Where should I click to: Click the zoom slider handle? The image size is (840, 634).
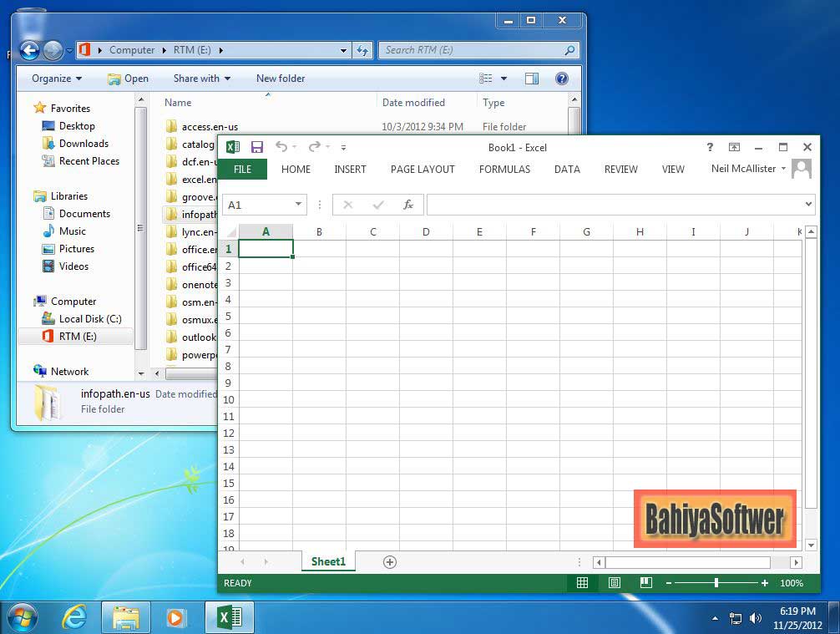click(x=716, y=582)
